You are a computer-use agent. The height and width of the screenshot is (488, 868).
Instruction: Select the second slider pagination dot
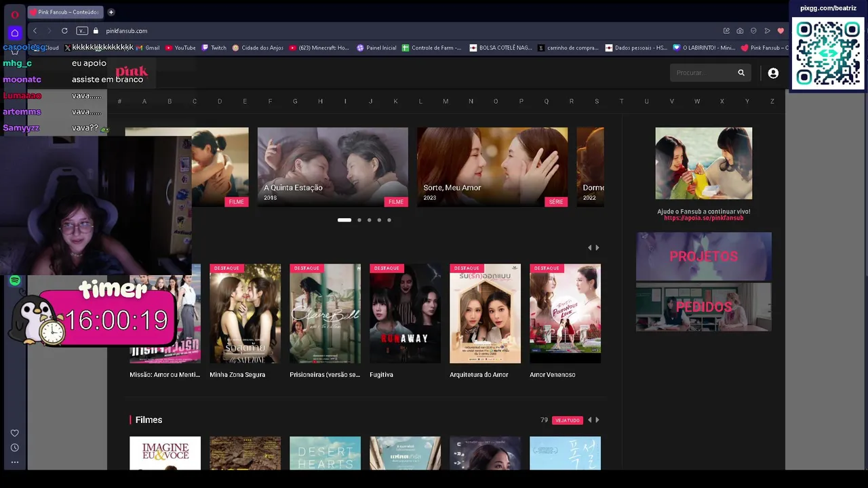(359, 220)
